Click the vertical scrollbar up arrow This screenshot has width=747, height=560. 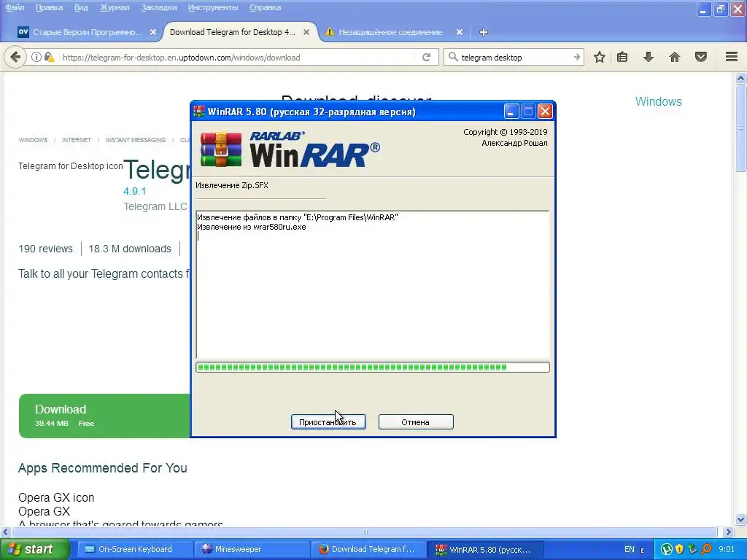[x=740, y=78]
